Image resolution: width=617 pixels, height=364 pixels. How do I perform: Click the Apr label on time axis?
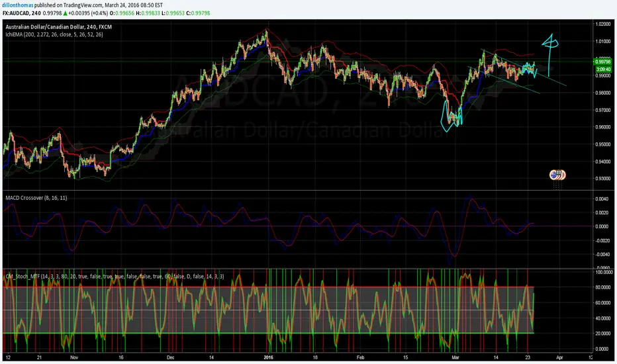click(559, 357)
